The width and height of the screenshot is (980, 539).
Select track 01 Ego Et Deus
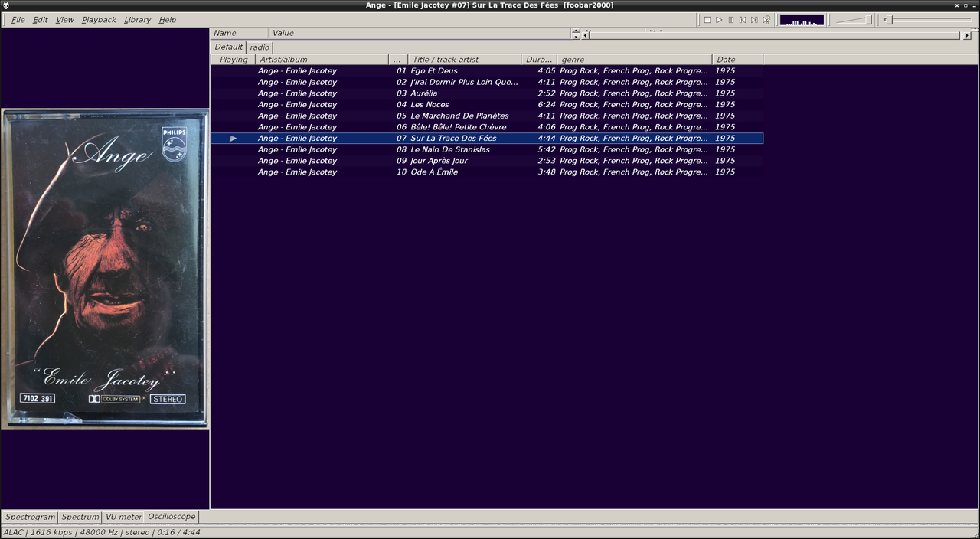487,71
